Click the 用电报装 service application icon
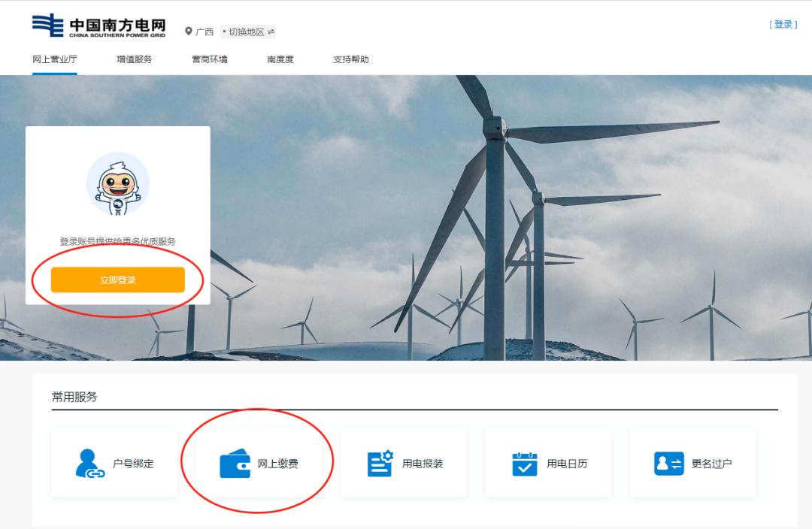Image resolution: width=812 pixels, height=529 pixels. coord(379,463)
